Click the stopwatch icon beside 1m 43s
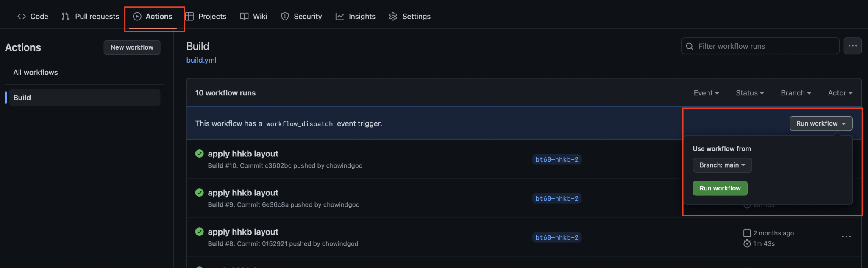The image size is (868, 268). coord(747,243)
